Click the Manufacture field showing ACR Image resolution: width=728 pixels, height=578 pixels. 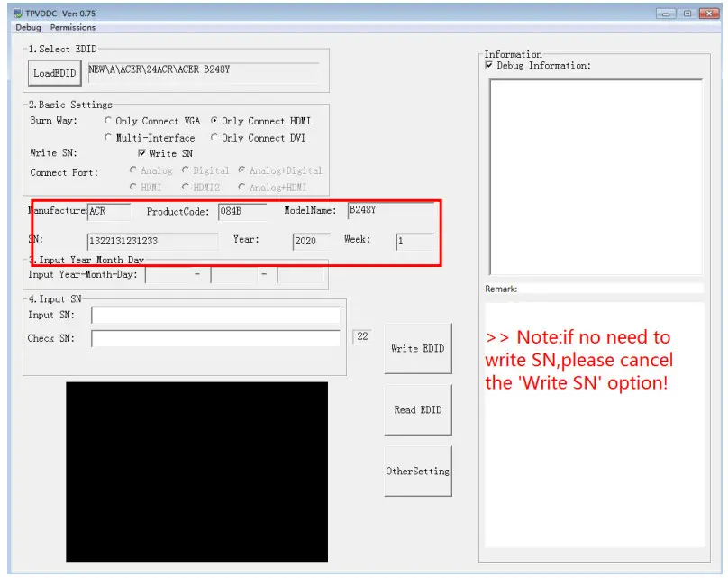[109, 211]
